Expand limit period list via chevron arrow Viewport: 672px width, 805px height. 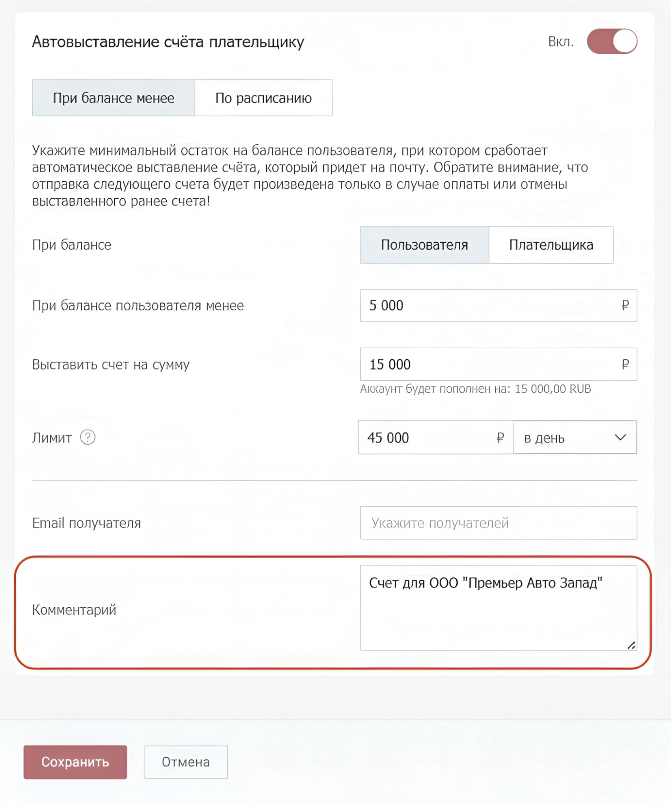click(x=620, y=437)
